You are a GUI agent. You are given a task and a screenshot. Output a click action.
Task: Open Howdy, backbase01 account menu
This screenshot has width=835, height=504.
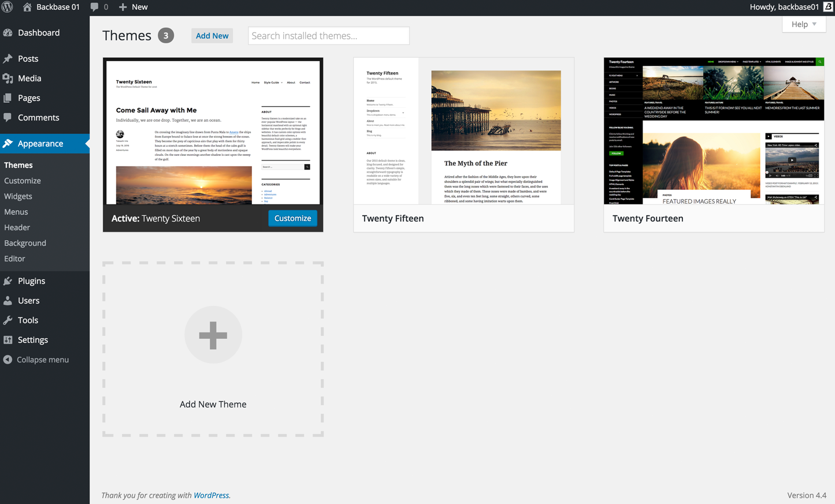pos(791,7)
